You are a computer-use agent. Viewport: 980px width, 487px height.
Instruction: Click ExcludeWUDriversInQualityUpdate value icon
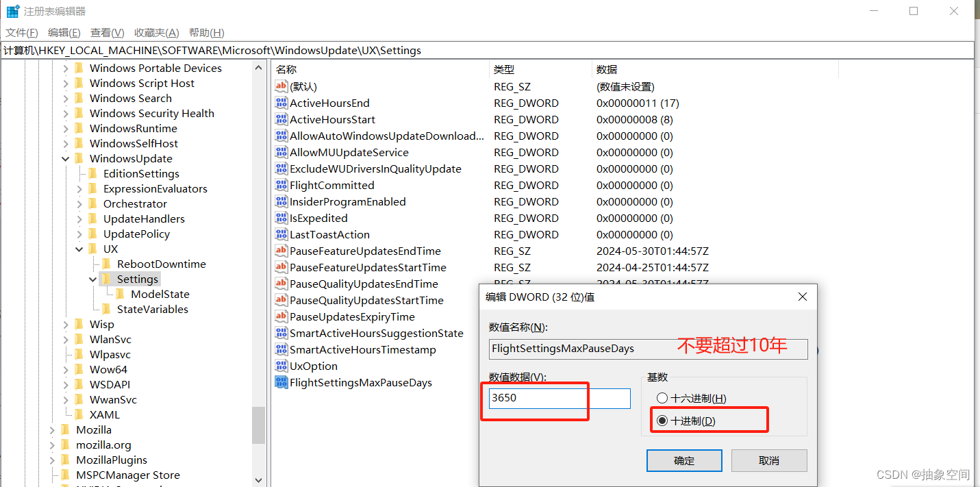point(281,168)
